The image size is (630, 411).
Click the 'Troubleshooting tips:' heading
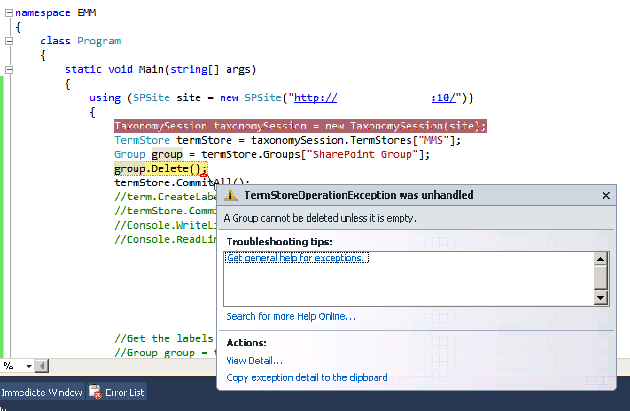pos(279,241)
